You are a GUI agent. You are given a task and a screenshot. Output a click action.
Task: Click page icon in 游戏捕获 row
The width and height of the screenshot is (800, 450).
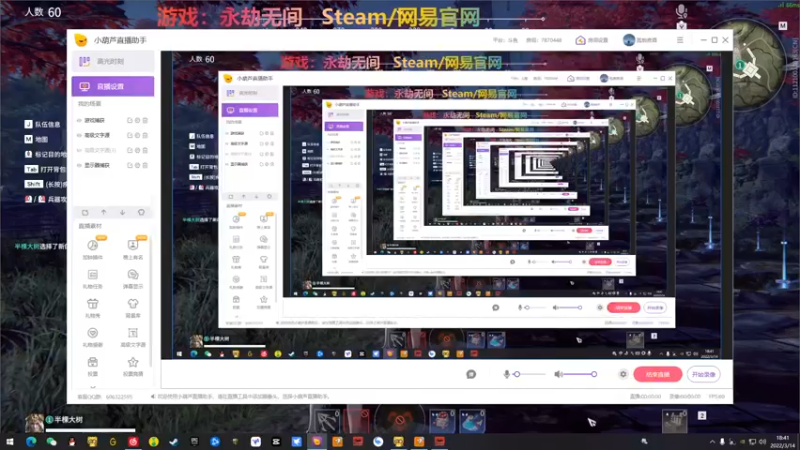130,120
